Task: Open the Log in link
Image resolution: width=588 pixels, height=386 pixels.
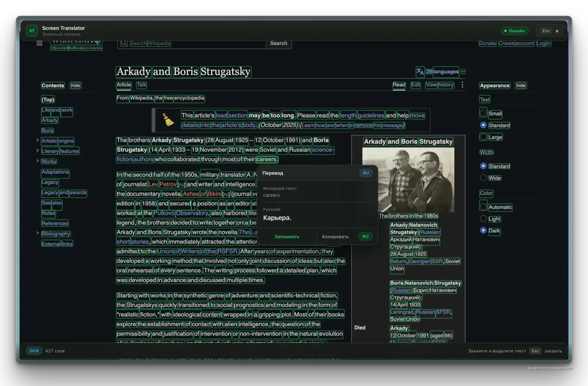Action: [x=544, y=43]
